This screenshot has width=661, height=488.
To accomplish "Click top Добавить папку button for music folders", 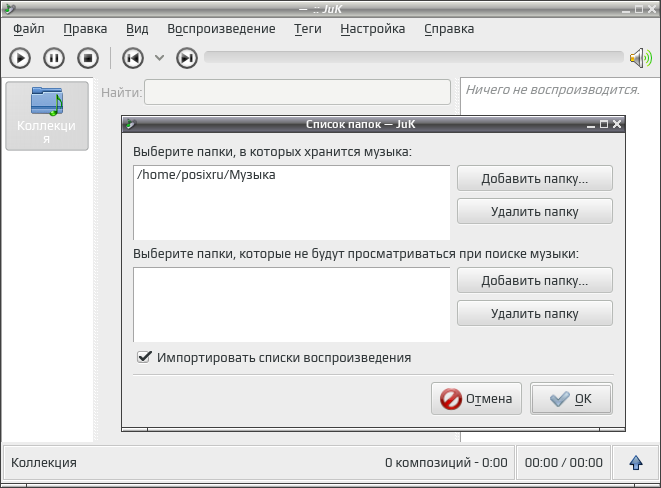I will (x=535, y=178).
